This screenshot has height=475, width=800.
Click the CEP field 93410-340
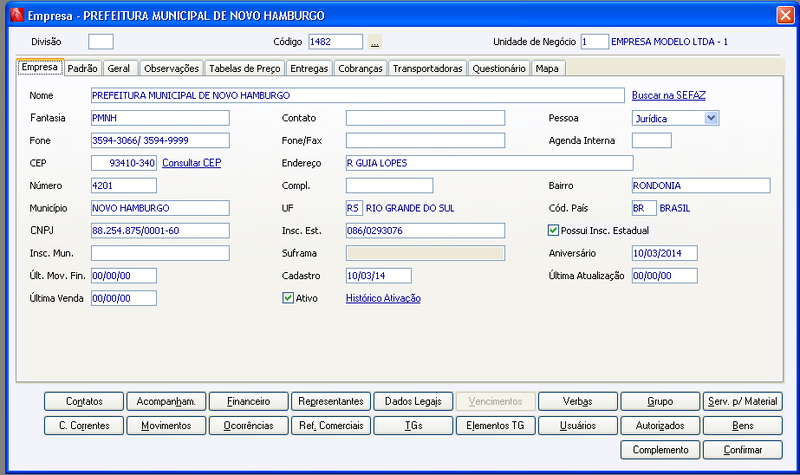coord(124,163)
